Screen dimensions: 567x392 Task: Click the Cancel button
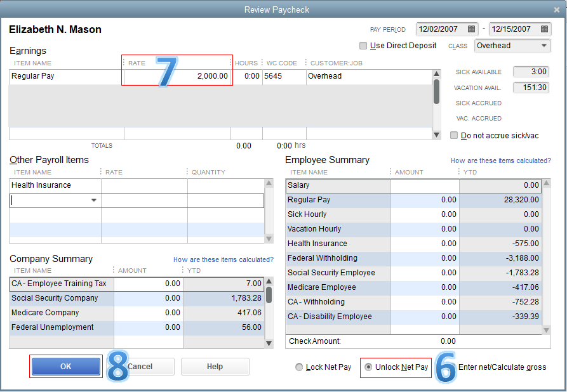click(145, 367)
